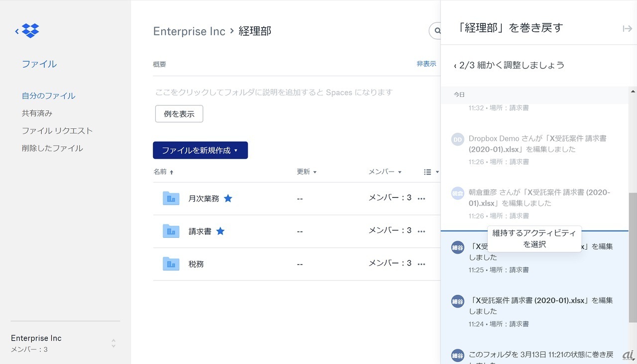Viewport: 637px width, 364px height.
Task: Collapse sidebar with the back chevron
Action: pos(17,31)
